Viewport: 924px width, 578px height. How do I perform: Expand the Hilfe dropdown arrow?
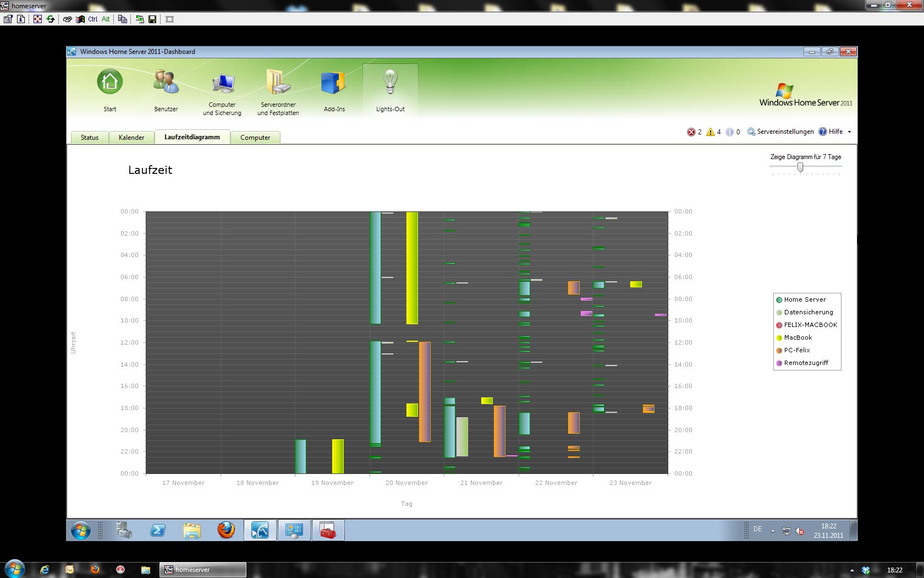(x=849, y=132)
